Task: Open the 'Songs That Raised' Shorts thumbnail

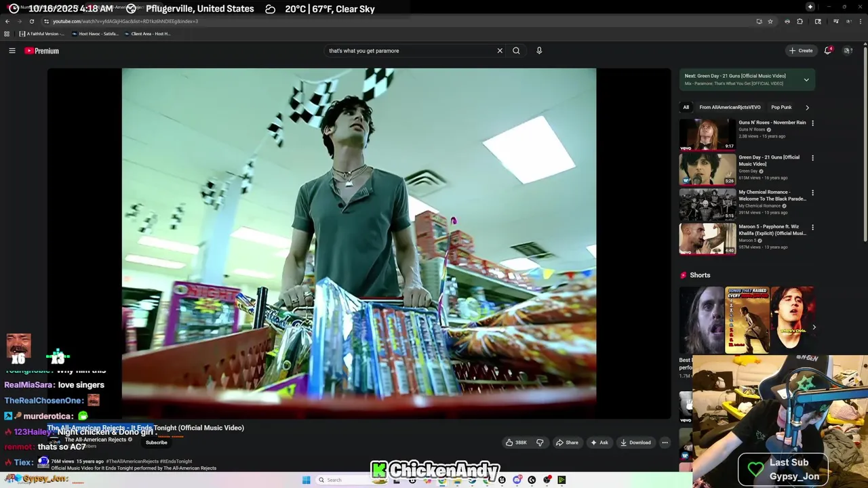Action: pyautogui.click(x=747, y=320)
